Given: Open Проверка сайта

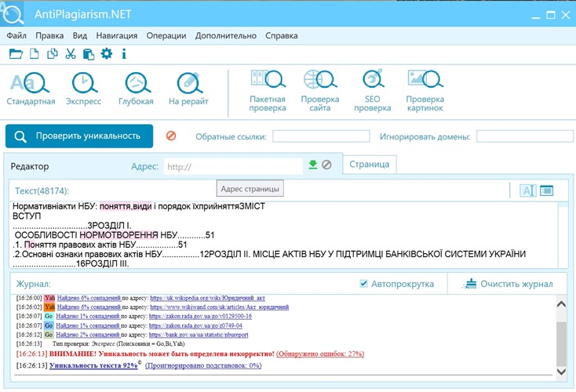Looking at the screenshot, I should (x=320, y=91).
